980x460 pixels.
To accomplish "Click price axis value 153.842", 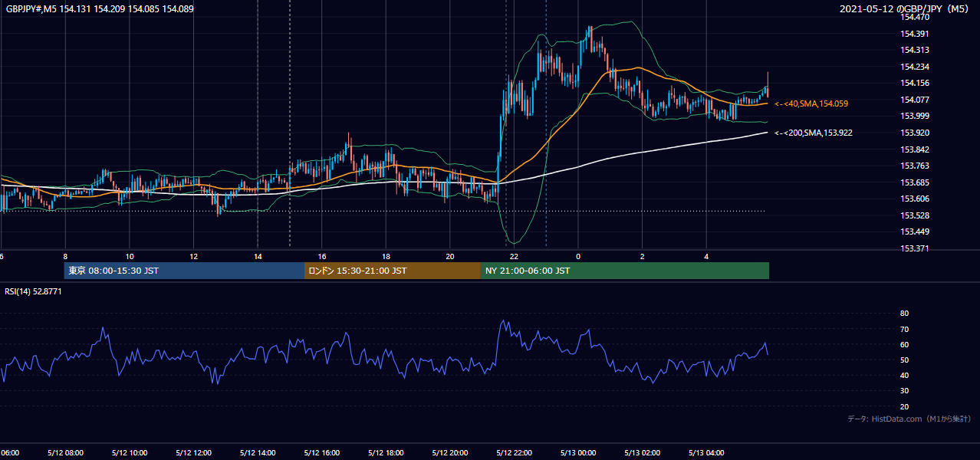I will point(916,149).
